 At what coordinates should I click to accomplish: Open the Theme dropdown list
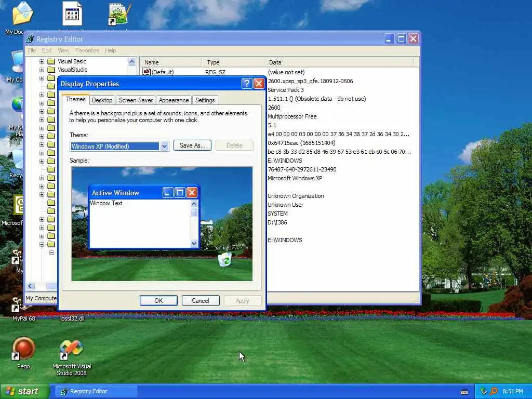coord(164,146)
